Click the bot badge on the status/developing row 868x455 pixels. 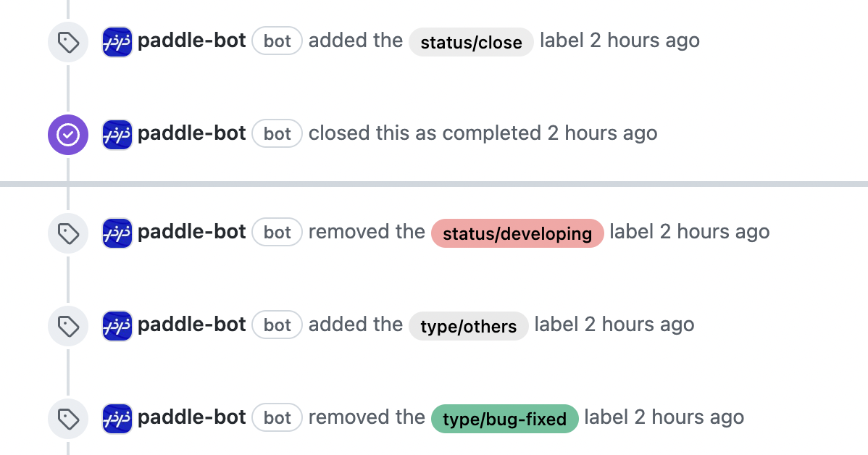coord(277,233)
